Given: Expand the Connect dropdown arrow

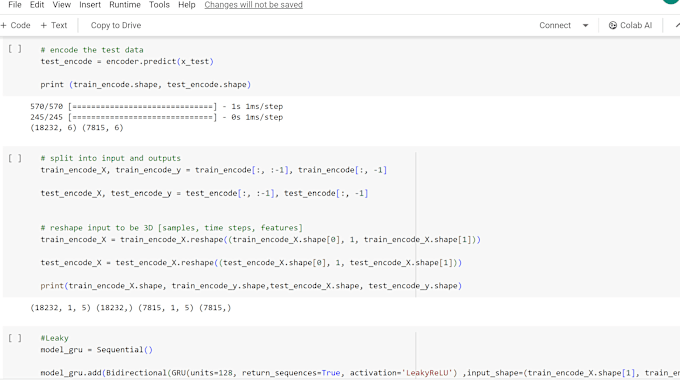Looking at the screenshot, I should click(585, 25).
